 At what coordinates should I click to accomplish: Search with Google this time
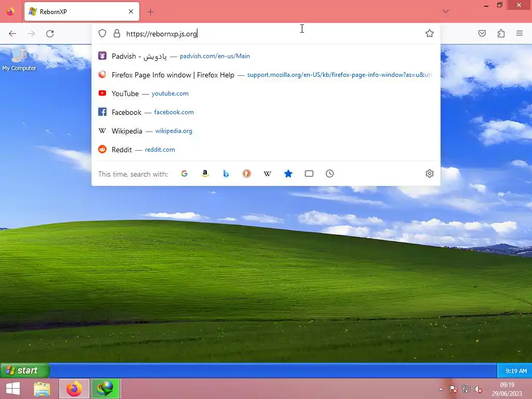[184, 174]
